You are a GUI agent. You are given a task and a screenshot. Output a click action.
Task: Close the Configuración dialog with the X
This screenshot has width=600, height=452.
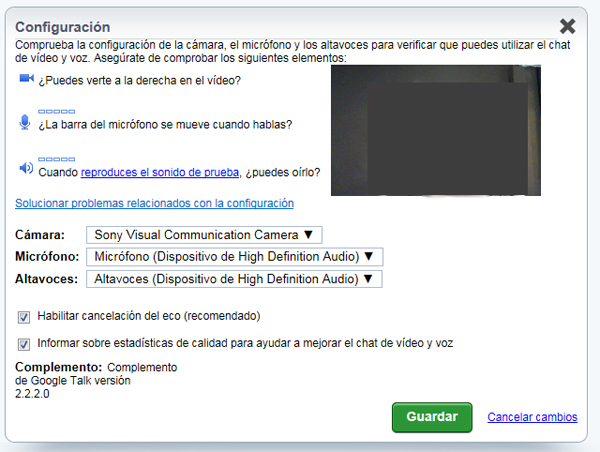point(567,26)
